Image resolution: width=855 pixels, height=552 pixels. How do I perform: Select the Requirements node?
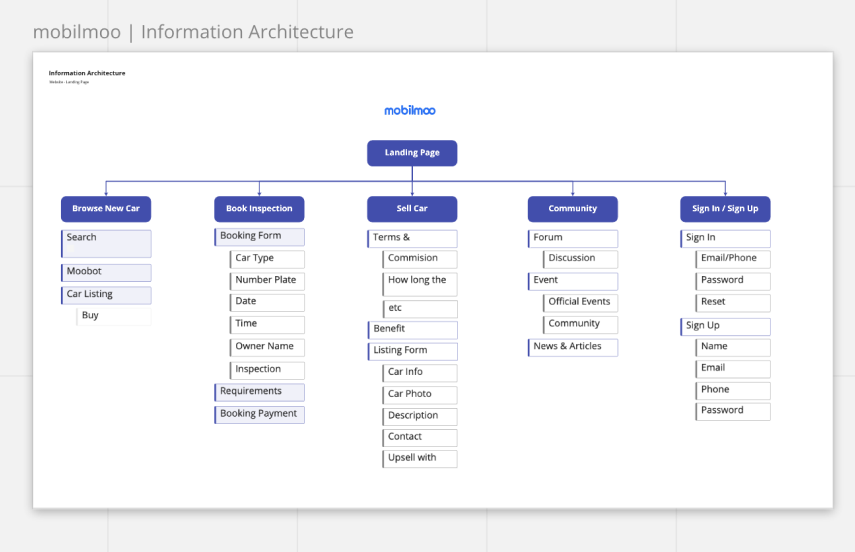coord(259,392)
